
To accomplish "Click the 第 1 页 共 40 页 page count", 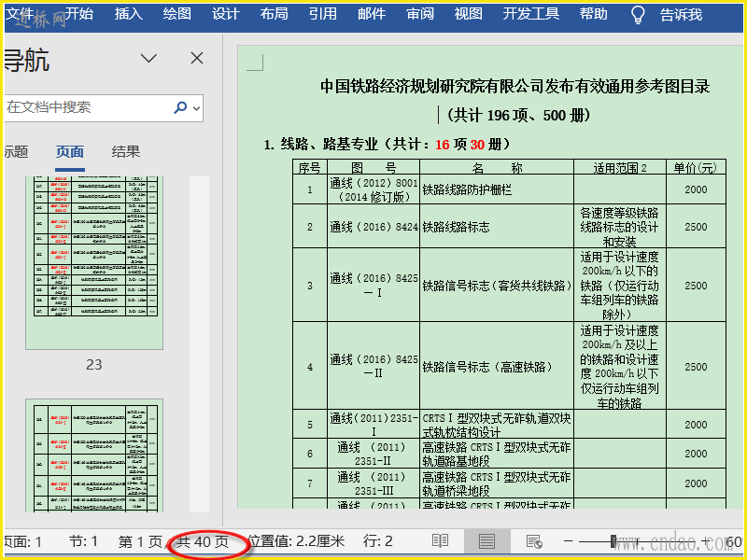I will [174, 541].
